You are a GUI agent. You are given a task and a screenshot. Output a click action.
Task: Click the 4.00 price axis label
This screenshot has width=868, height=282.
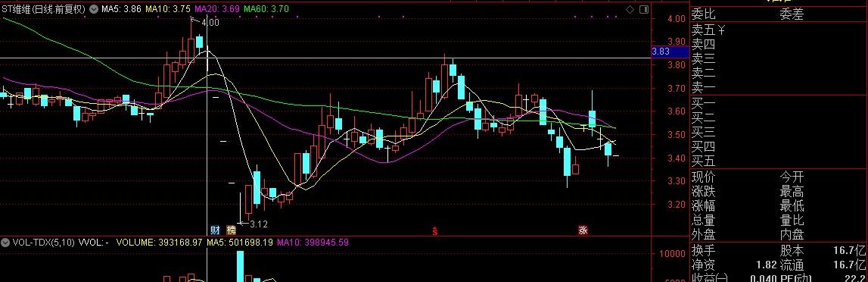(x=676, y=19)
